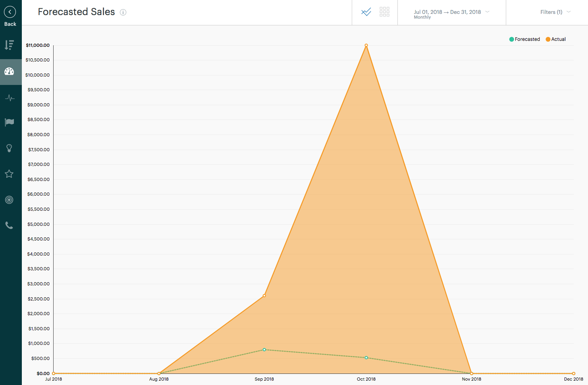The image size is (588, 385).
Task: Click the Jul 2018 axis label
Action: click(54, 379)
